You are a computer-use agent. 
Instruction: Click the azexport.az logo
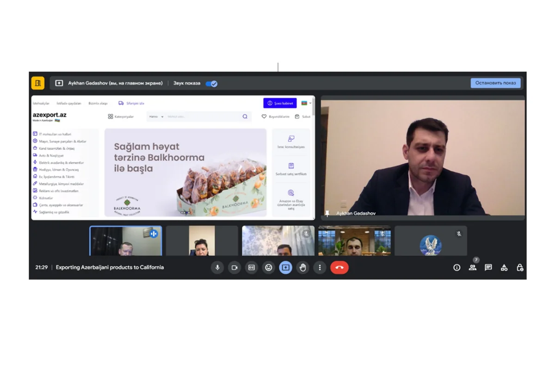(49, 115)
